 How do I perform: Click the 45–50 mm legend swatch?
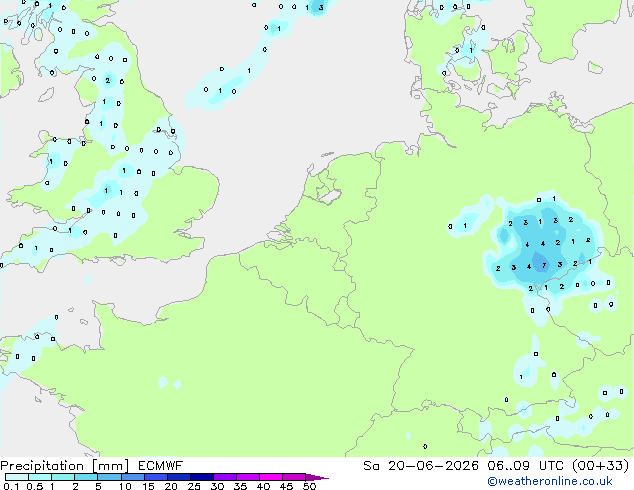pos(294,477)
